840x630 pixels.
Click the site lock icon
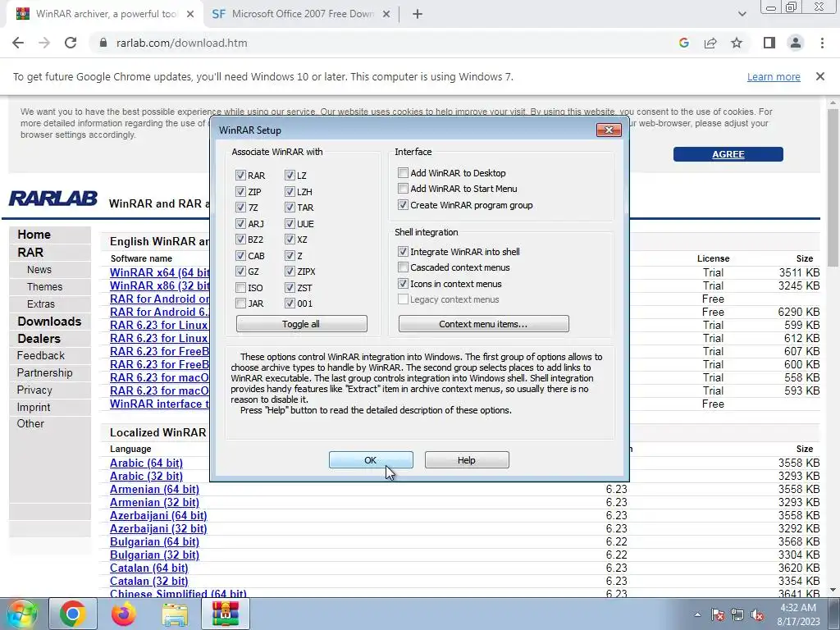pos(103,43)
